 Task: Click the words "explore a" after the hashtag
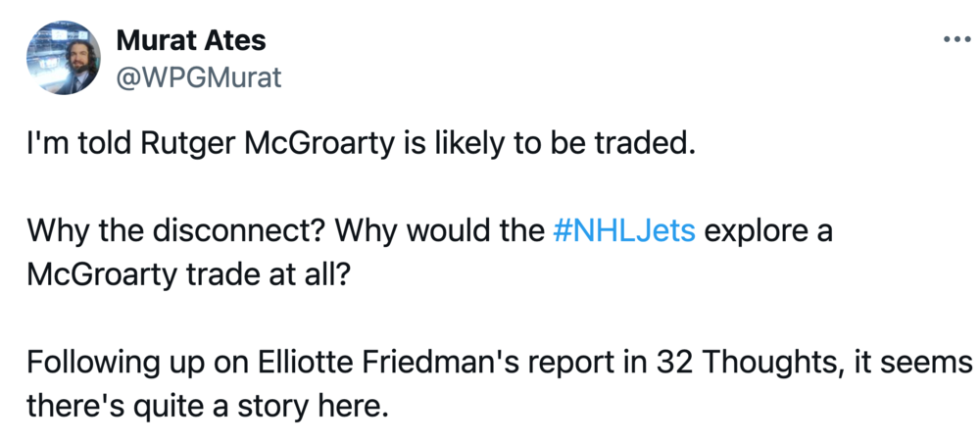click(x=768, y=230)
